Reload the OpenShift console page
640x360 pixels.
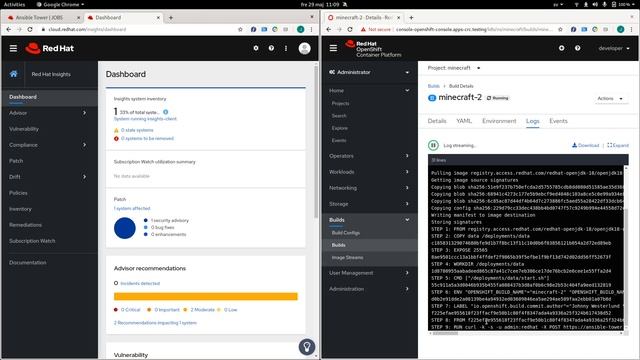point(350,29)
